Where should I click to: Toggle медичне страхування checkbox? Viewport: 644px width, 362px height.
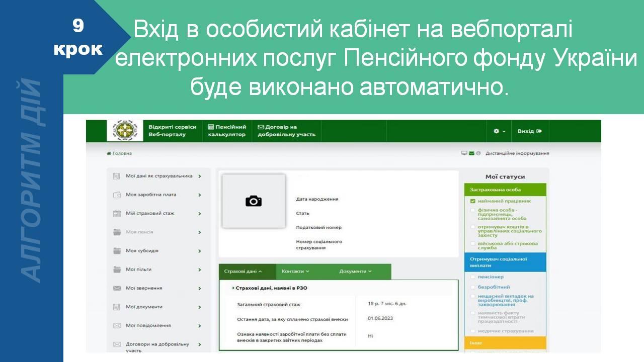[x=473, y=331]
